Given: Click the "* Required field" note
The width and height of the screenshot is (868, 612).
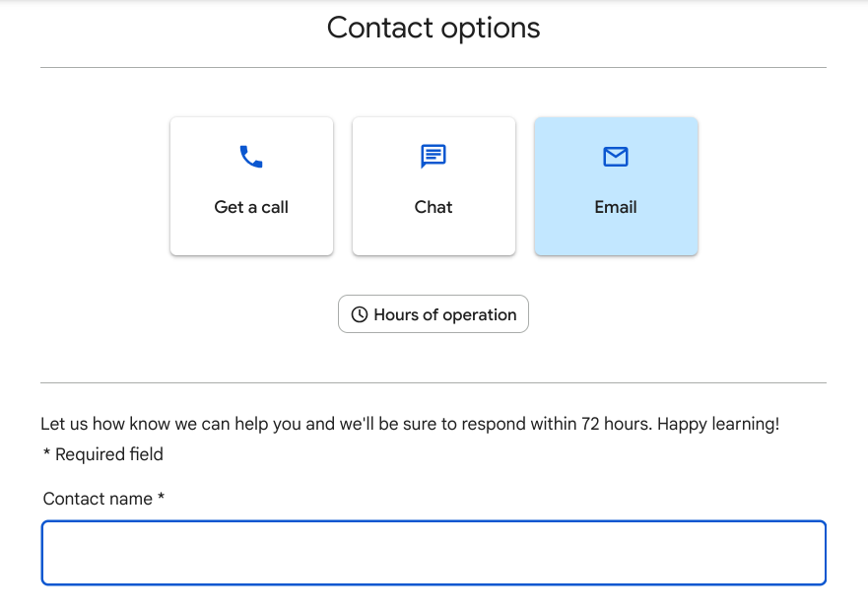Looking at the screenshot, I should [x=103, y=454].
